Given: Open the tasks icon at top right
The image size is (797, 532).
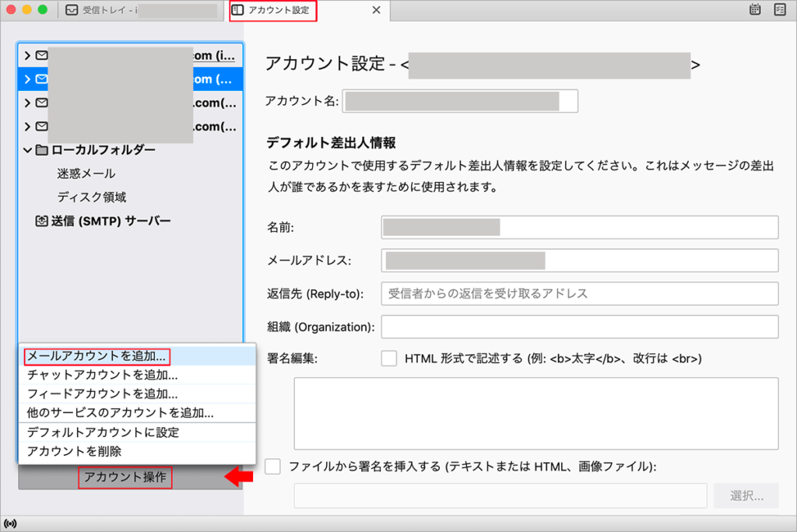Looking at the screenshot, I should click(x=780, y=10).
